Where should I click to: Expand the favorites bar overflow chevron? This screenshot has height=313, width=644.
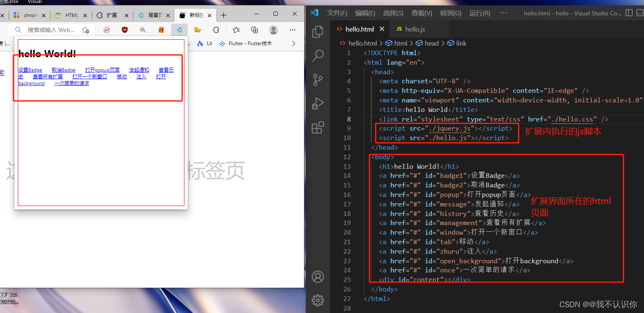tap(294, 43)
